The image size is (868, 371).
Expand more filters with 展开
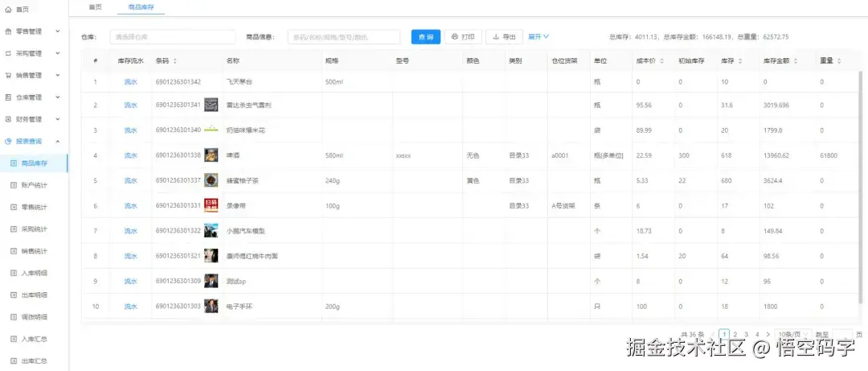(x=538, y=36)
